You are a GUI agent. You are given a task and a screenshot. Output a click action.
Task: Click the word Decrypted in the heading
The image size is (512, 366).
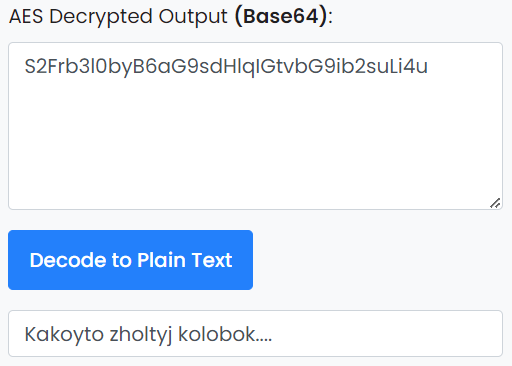[101, 17]
